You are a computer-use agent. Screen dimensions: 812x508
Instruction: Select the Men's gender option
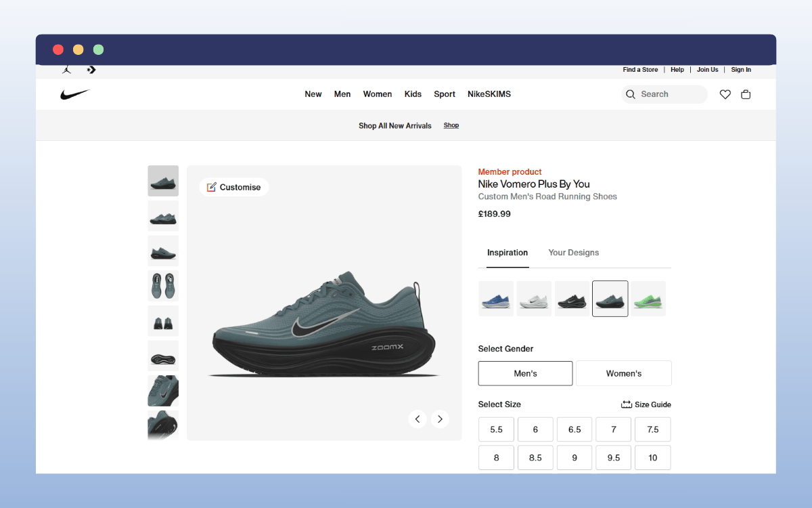pos(525,373)
